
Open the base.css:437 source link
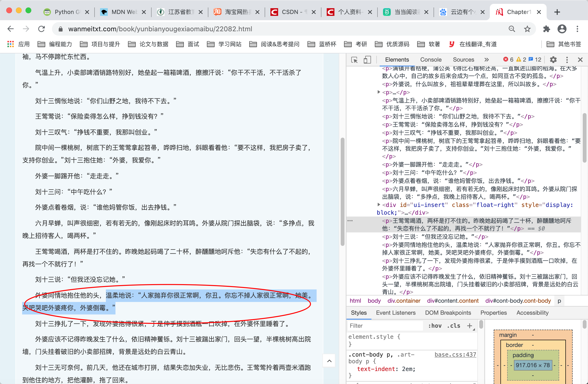(455, 354)
